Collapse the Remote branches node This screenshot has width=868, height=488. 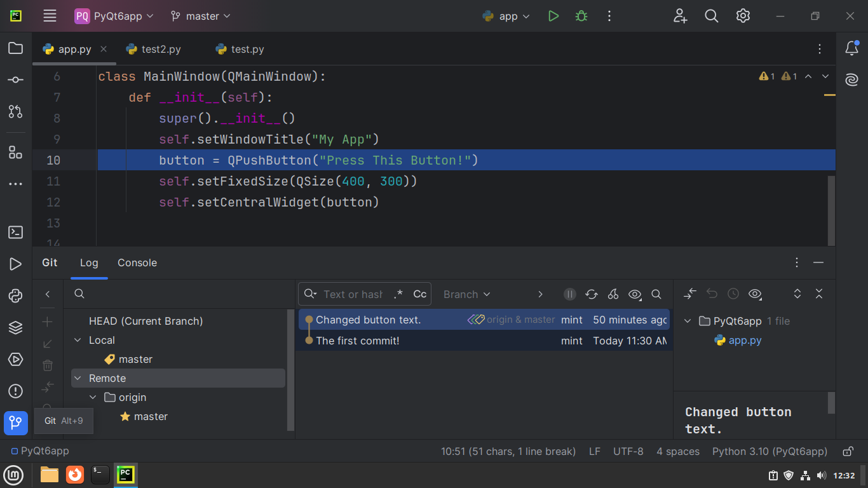(x=78, y=379)
